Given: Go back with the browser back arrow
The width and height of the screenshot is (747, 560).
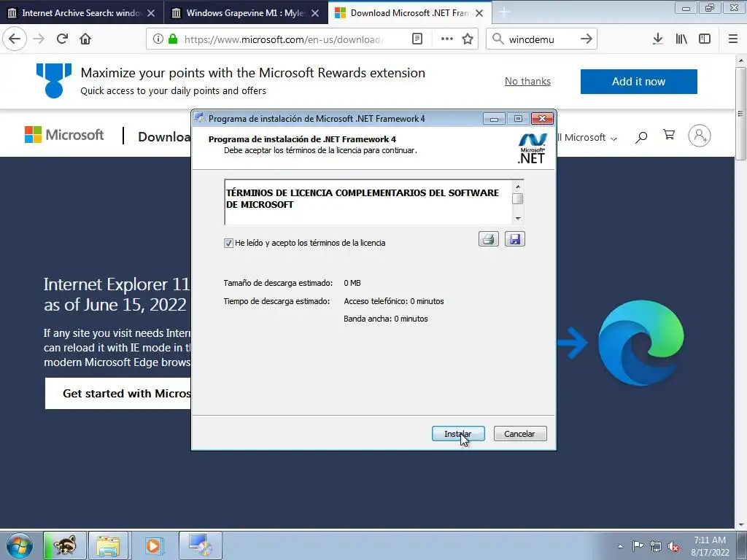Looking at the screenshot, I should click(15, 39).
